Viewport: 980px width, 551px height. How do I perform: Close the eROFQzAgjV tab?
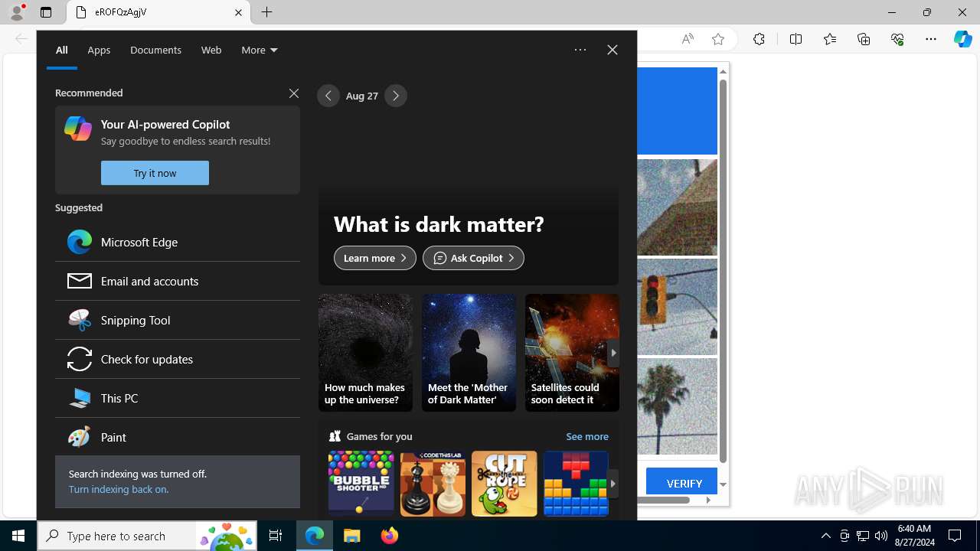coord(238,12)
